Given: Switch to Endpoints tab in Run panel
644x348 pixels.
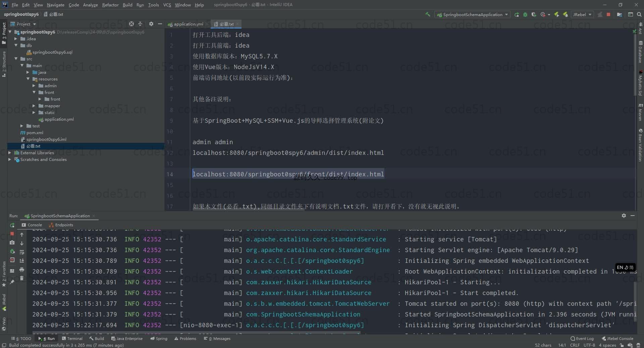Looking at the screenshot, I should (x=61, y=225).
